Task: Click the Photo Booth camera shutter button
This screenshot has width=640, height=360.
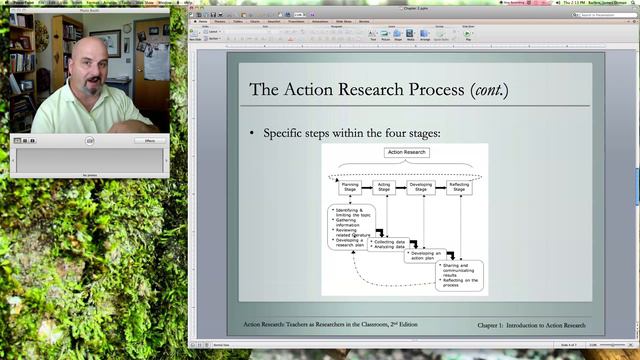Action: coord(89,141)
